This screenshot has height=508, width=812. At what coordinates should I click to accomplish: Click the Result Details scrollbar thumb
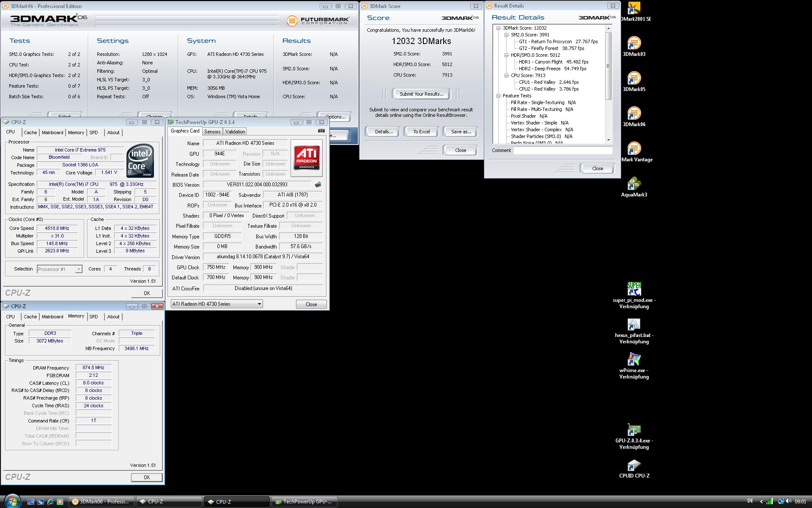coord(609,66)
